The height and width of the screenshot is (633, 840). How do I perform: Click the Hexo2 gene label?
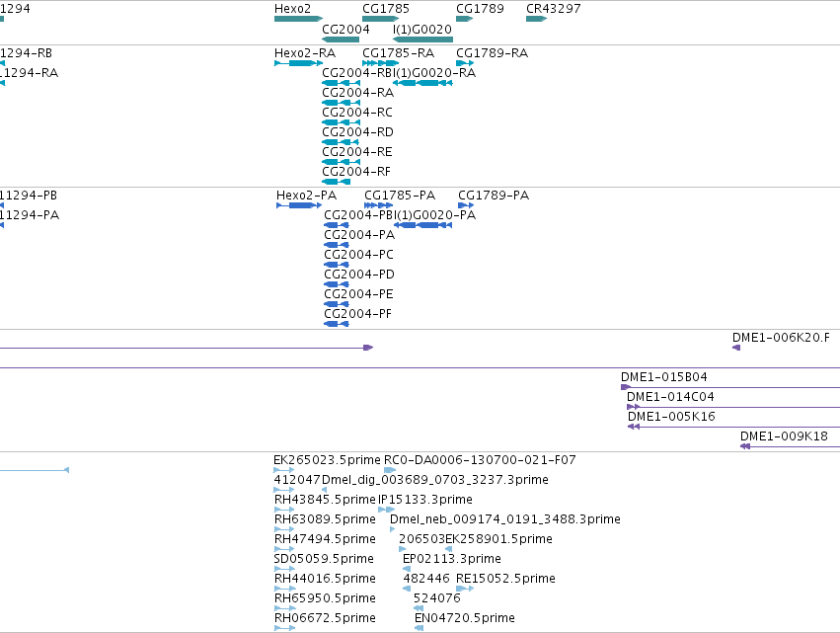(x=292, y=9)
